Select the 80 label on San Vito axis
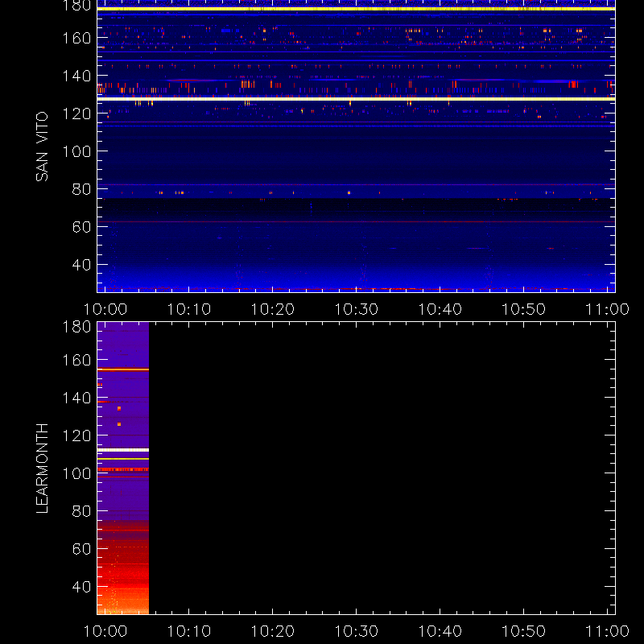The image size is (644, 644). click(82, 189)
